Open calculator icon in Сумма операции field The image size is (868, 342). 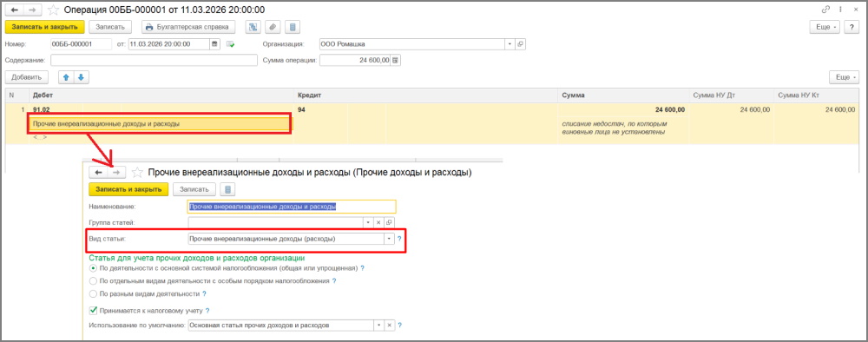coord(396,60)
